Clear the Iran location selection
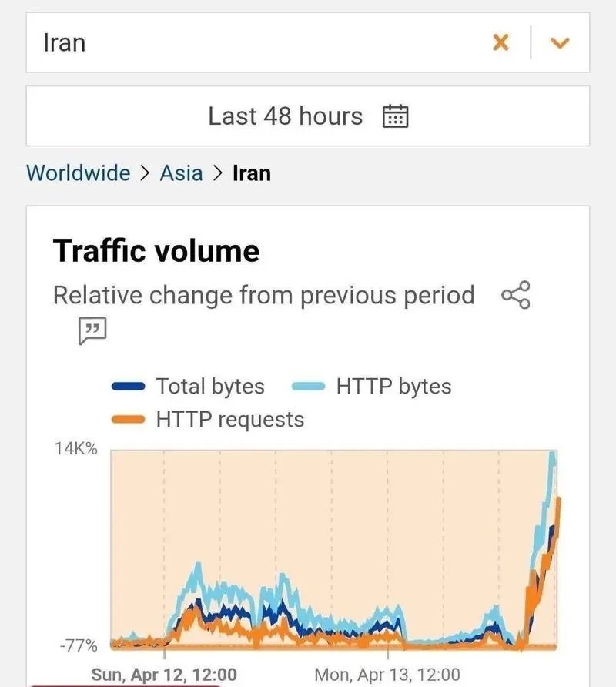 (500, 42)
